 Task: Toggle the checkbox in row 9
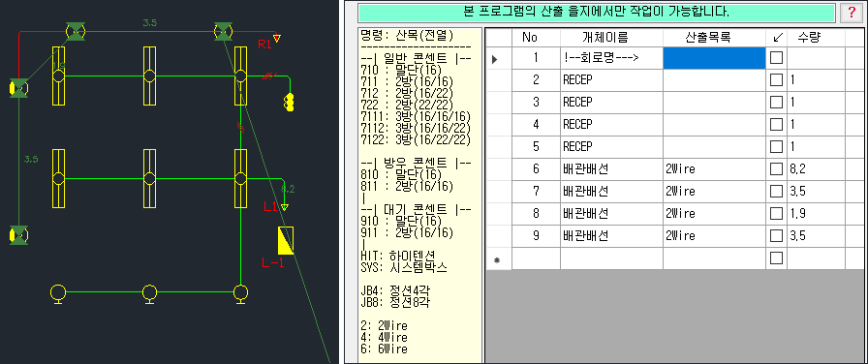click(777, 235)
